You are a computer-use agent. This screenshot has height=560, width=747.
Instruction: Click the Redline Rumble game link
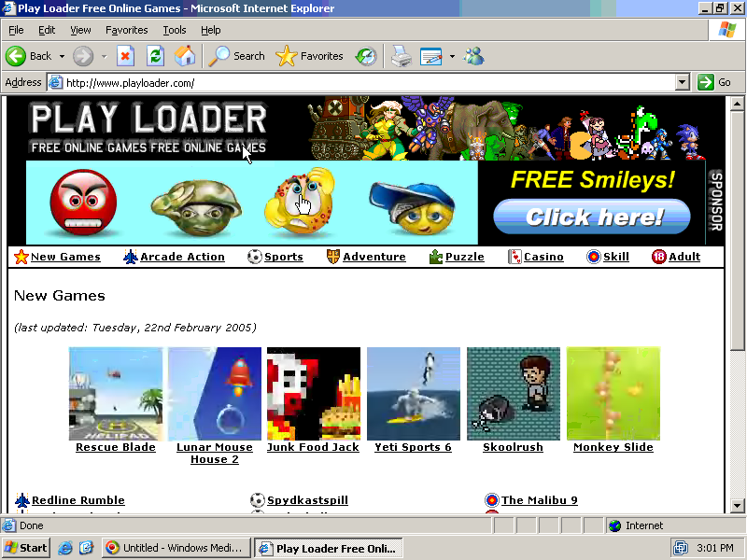point(78,500)
